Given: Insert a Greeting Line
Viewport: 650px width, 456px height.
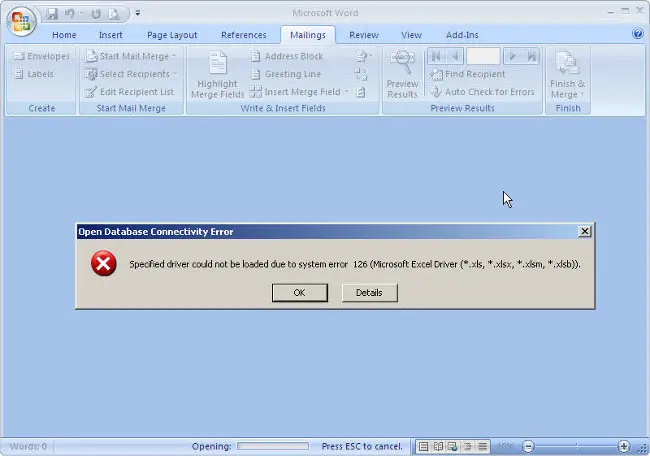Looking at the screenshot, I should [286, 74].
